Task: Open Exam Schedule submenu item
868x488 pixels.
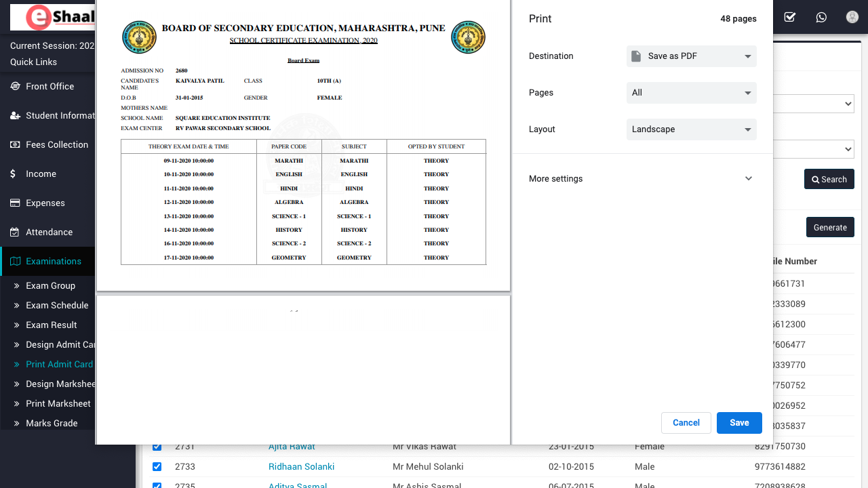Action: tap(57, 306)
